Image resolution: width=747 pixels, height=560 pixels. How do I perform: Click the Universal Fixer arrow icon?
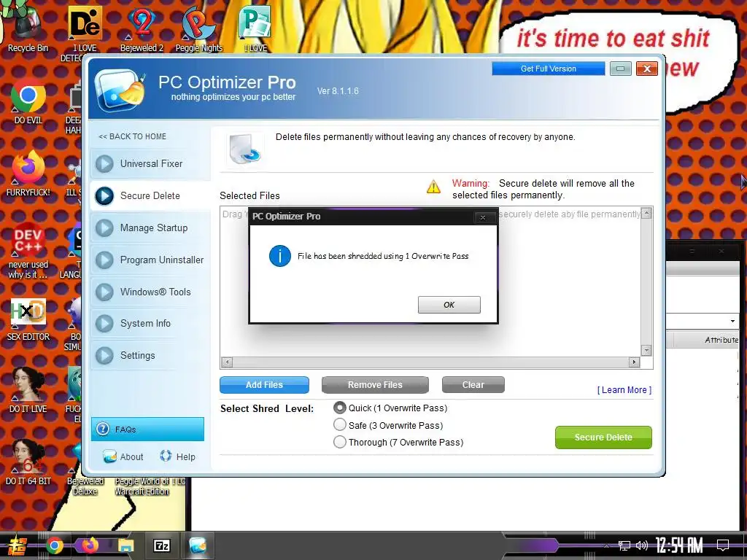[104, 164]
